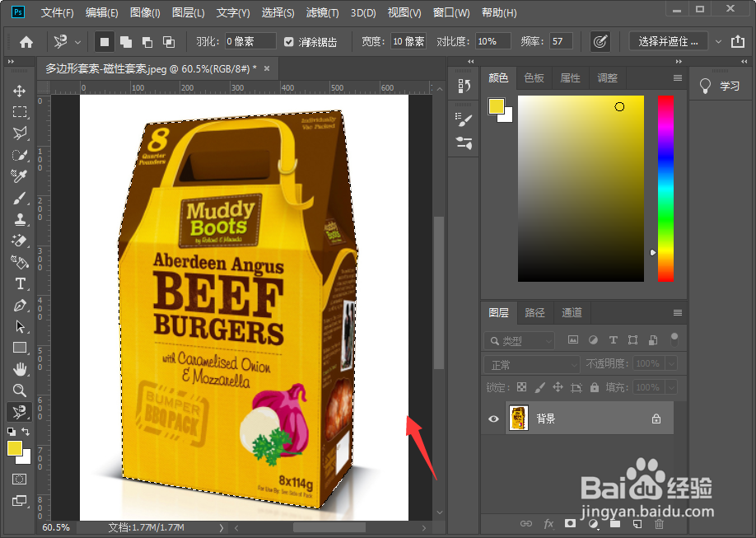The width and height of the screenshot is (756, 538).
Task: Open the Share export icon
Action: (738, 41)
